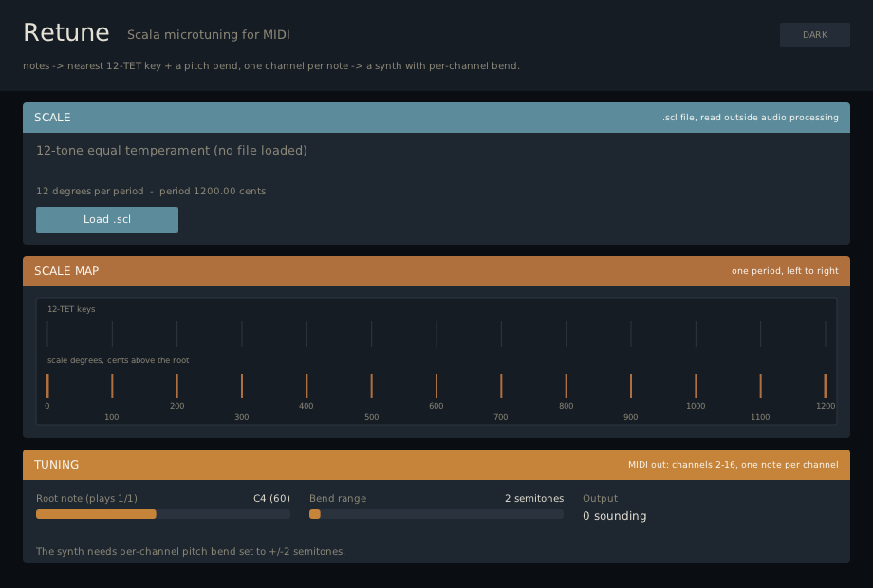Screen dimensions: 873x588
Task: Click the synth pitch bend hint text
Action: coord(191,551)
